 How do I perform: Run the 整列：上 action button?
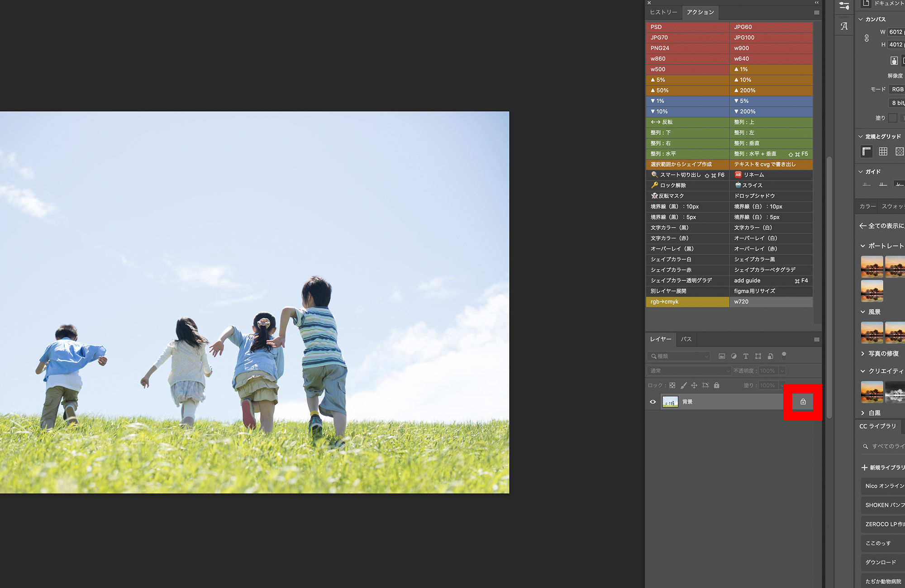pos(771,122)
